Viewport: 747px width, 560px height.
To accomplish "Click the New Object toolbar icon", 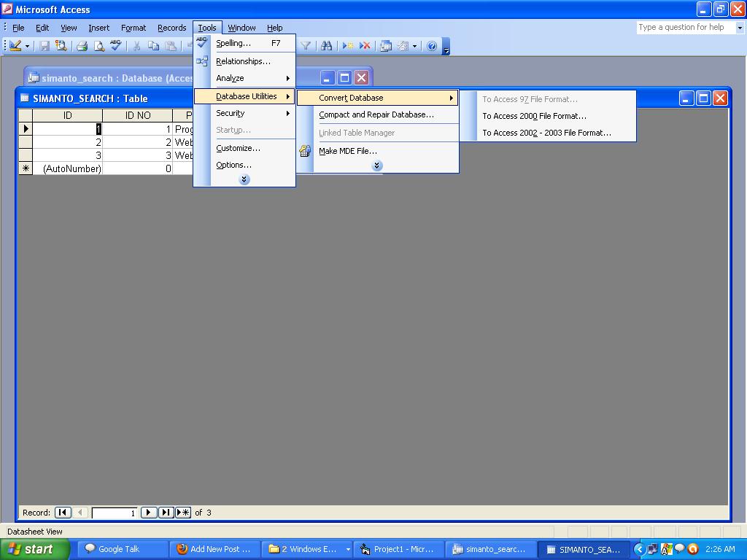I will [x=403, y=46].
